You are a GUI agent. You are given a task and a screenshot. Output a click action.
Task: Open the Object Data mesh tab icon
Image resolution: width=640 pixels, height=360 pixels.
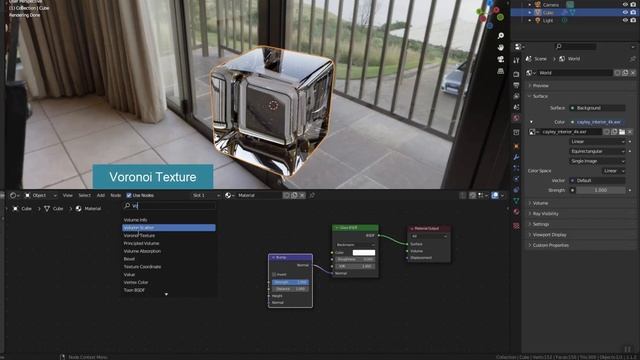click(516, 201)
